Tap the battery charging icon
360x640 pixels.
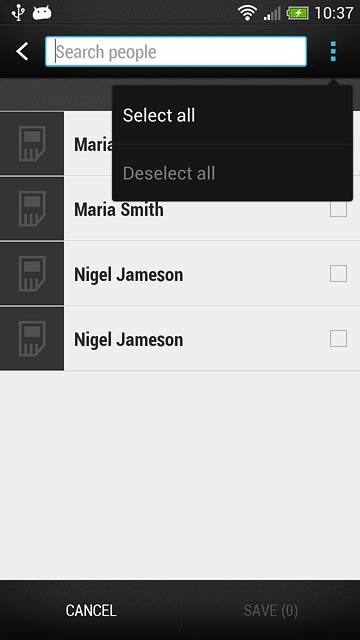[x=298, y=13]
